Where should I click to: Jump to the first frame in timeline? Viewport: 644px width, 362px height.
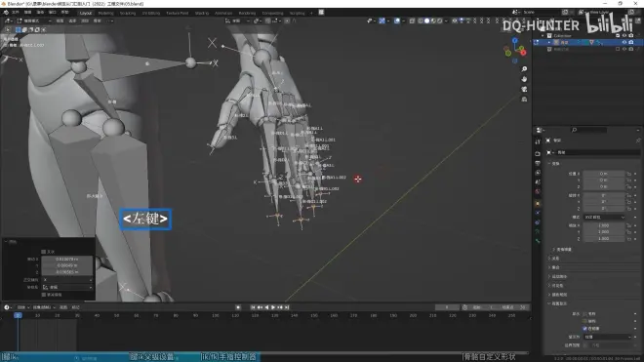(253, 307)
